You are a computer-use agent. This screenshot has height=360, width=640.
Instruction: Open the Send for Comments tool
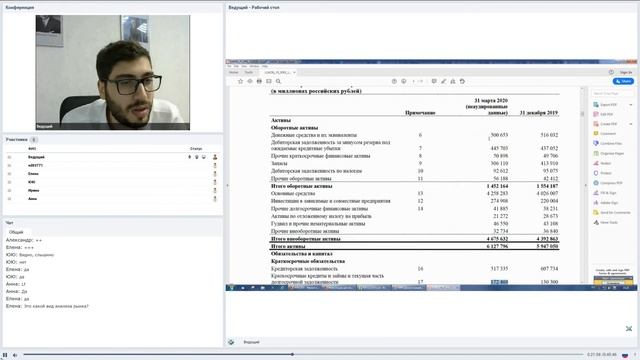click(x=612, y=212)
